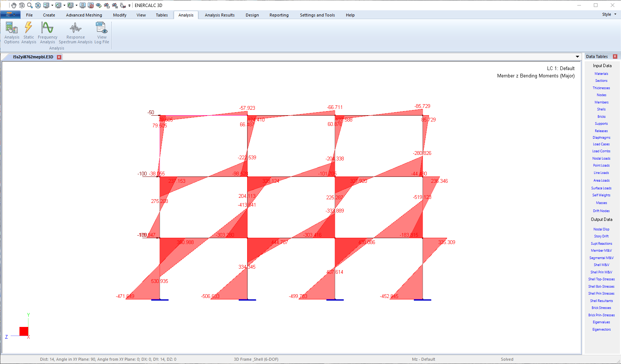Open the Segmental M&V table
The image size is (621, 364).
[x=601, y=258]
